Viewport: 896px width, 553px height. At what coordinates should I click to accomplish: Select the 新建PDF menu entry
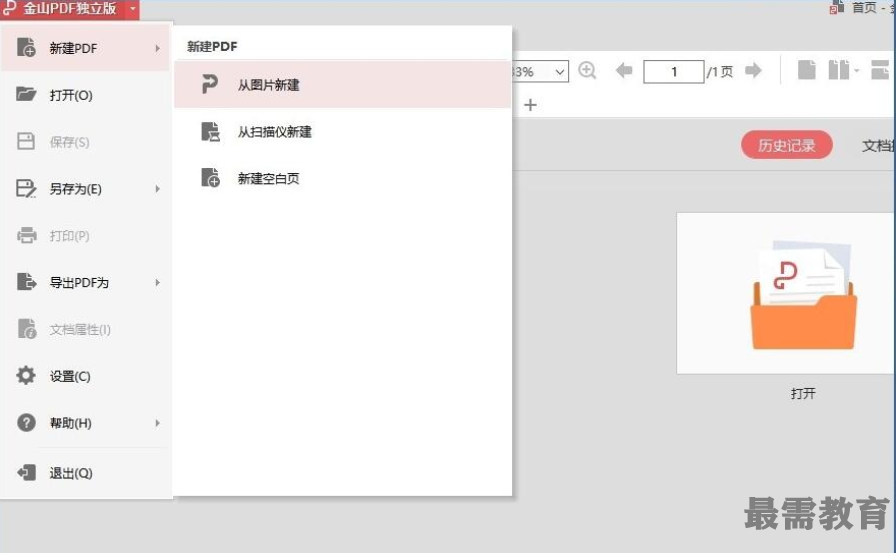pos(86,48)
